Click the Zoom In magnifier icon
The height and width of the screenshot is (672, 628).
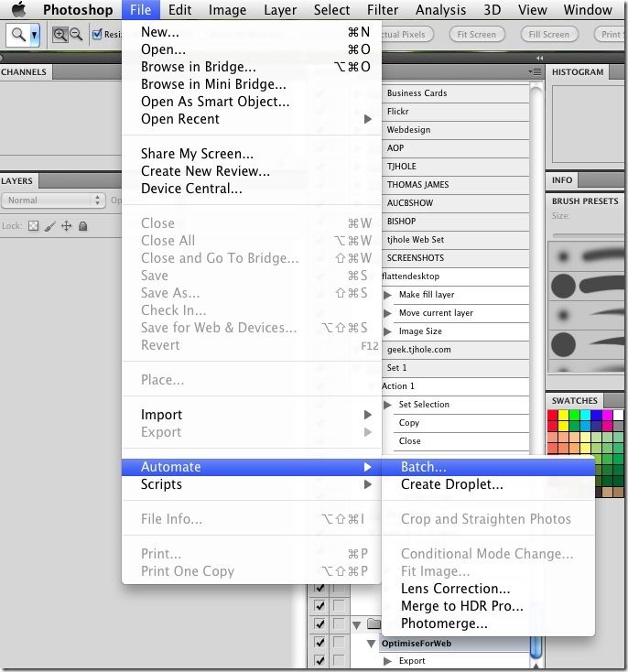[x=60, y=35]
